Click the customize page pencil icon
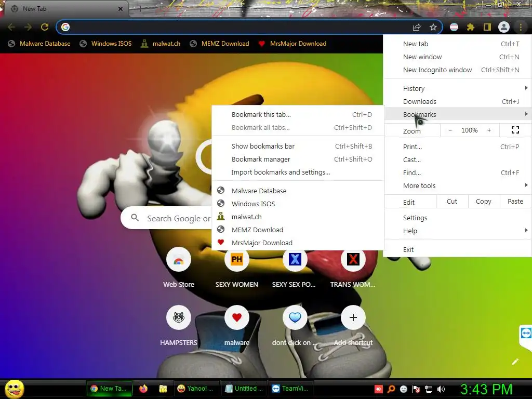The height and width of the screenshot is (399, 532). coord(515,362)
